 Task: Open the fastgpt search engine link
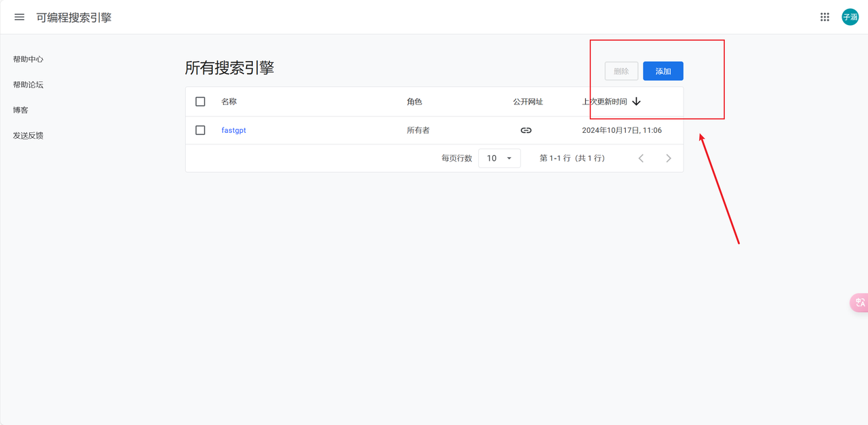[233, 130]
